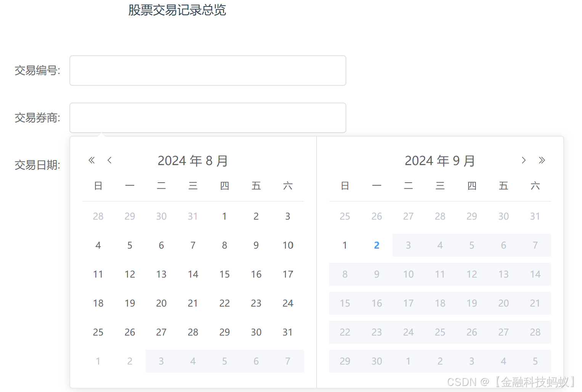582x392 pixels.
Task: Pick August 21 date
Action: click(x=193, y=303)
